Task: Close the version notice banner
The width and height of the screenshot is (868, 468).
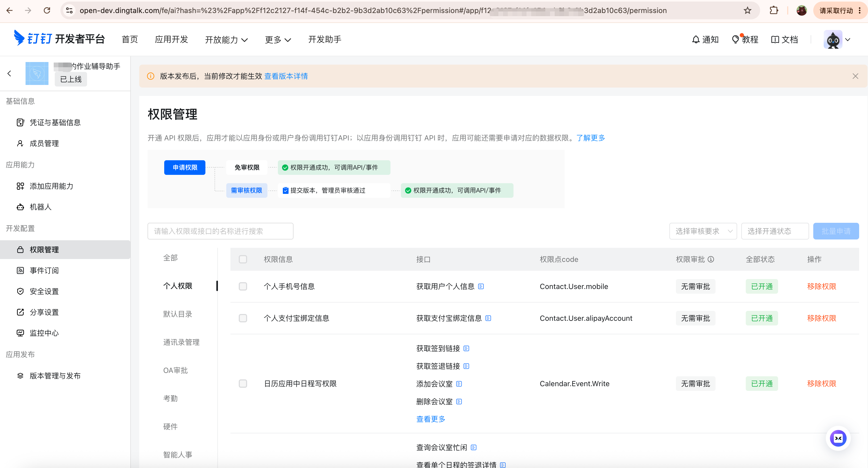Action: tap(855, 76)
